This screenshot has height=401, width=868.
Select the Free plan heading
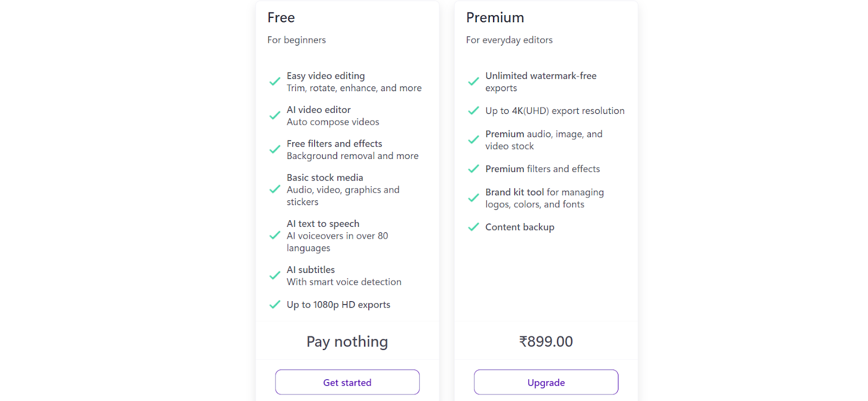coord(281,17)
